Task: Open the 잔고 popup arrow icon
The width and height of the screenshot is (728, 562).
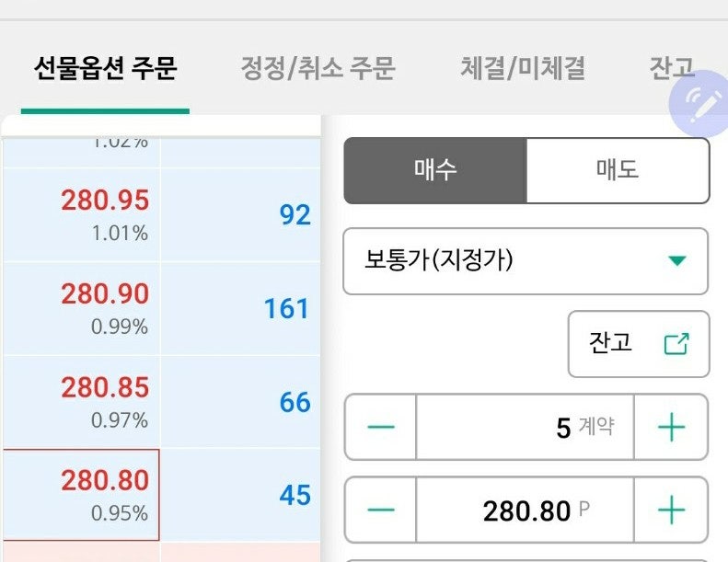Action: click(676, 344)
